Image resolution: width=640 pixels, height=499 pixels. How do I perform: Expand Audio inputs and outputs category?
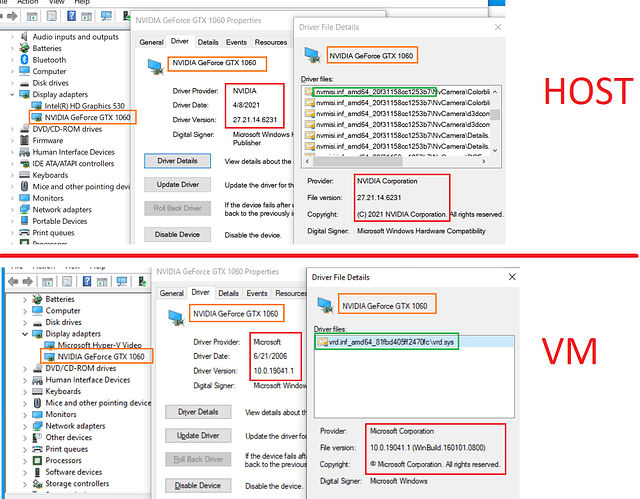click(x=12, y=37)
